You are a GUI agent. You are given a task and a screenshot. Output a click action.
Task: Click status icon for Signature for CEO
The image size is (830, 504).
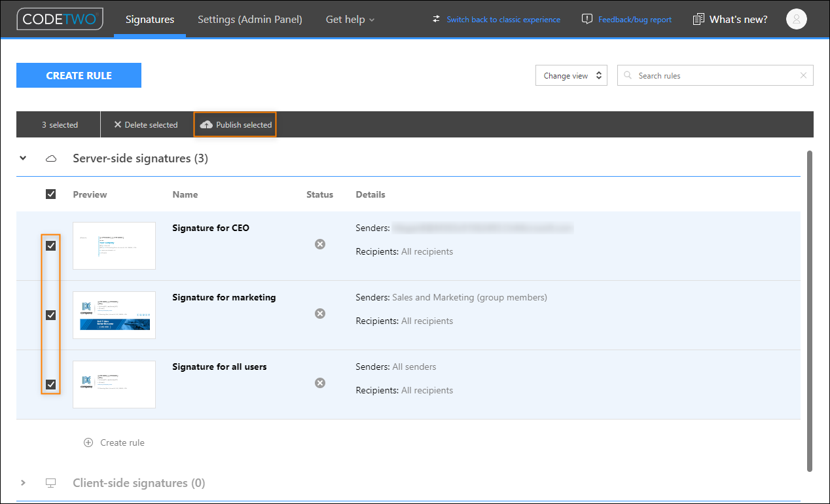pos(320,244)
